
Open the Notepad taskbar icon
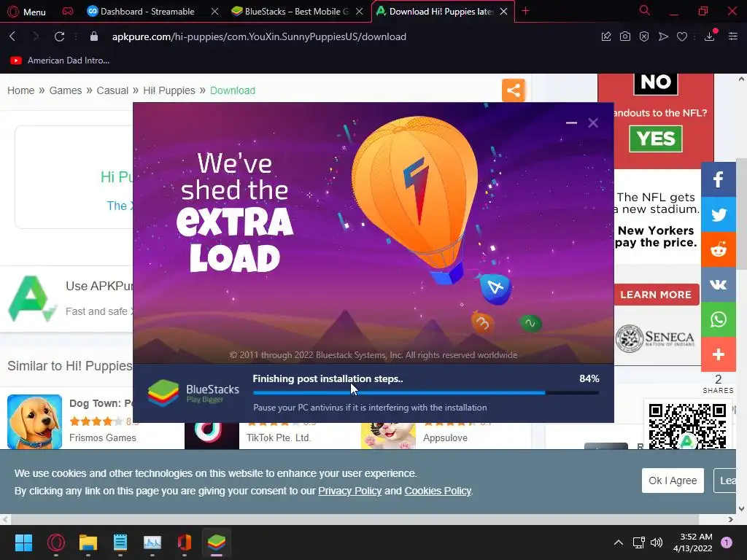click(x=120, y=542)
